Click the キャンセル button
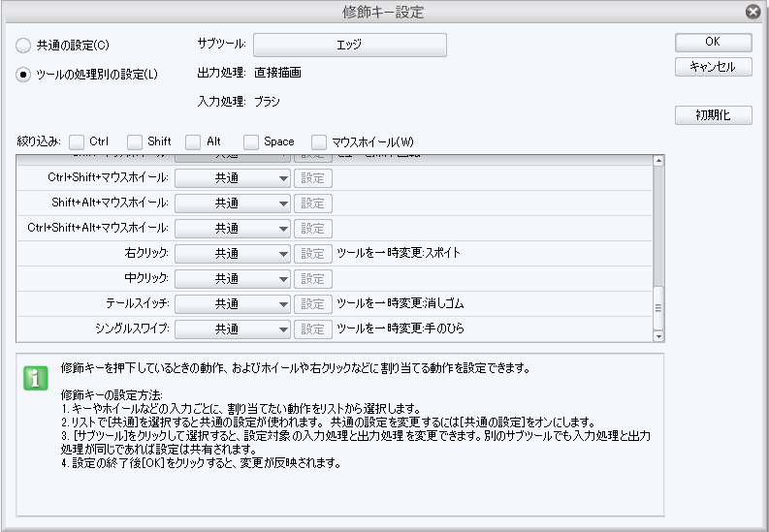 click(713, 67)
